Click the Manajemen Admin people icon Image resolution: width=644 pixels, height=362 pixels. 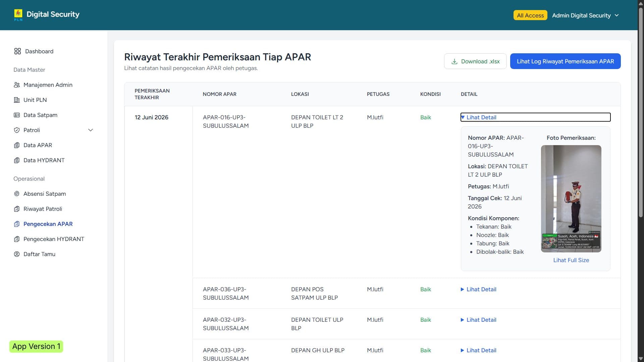(17, 85)
